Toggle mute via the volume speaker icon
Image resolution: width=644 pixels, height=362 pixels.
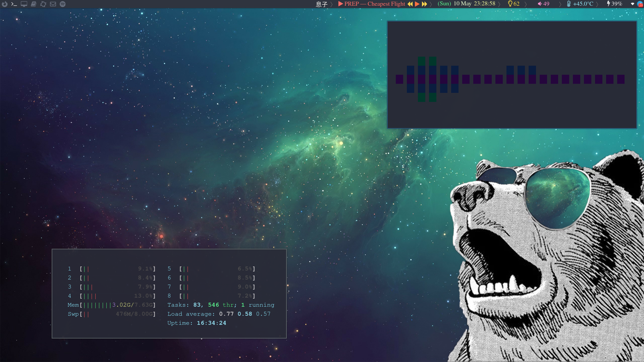point(540,4)
